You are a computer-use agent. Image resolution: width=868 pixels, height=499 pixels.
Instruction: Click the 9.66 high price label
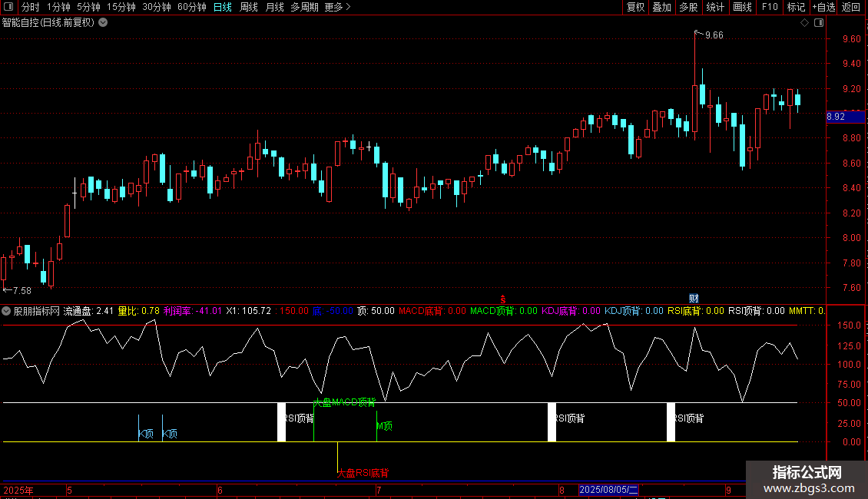coord(714,35)
